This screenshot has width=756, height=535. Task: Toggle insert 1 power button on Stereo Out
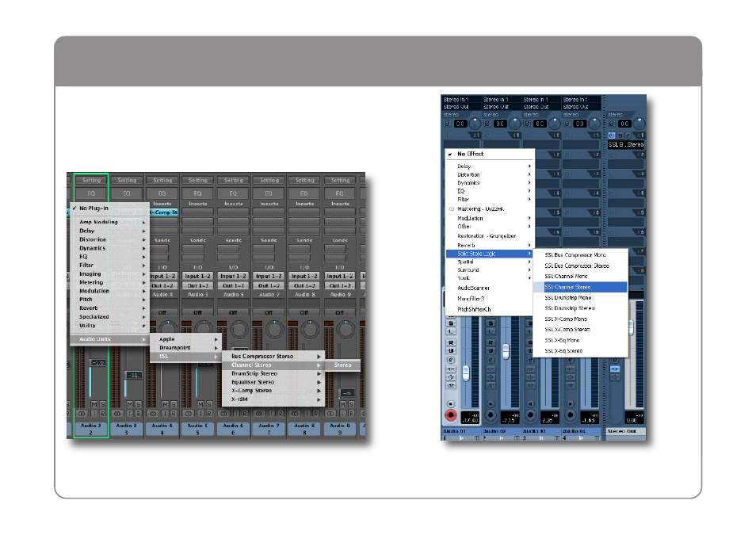pos(611,136)
